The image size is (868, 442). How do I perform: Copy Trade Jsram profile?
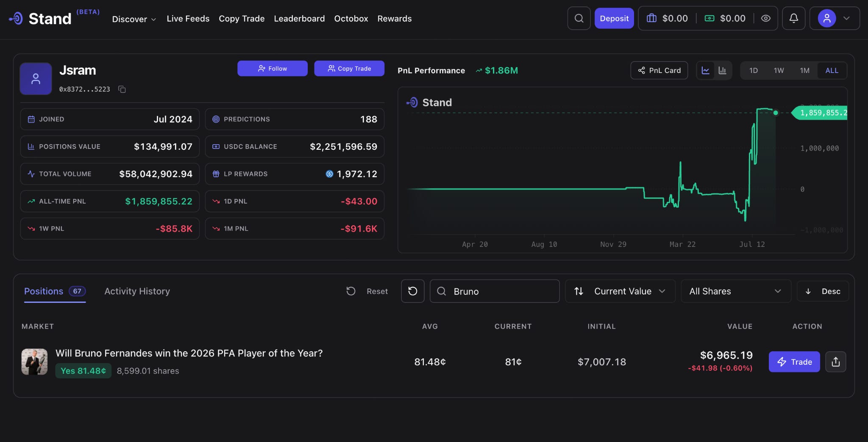tap(349, 68)
